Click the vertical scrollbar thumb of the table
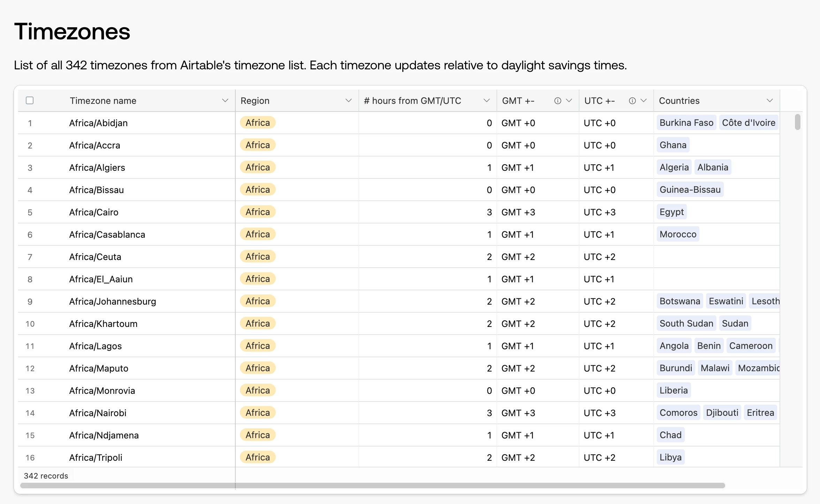 pyautogui.click(x=797, y=122)
